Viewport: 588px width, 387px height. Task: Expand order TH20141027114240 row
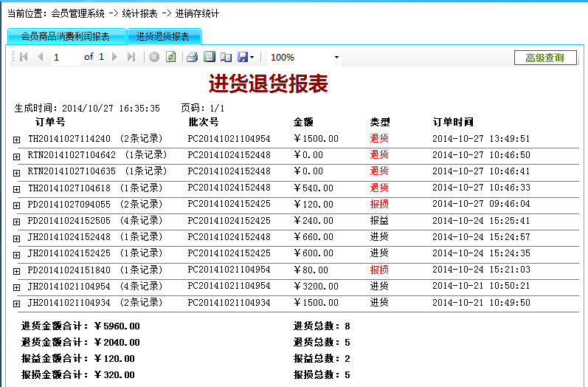[16, 139]
